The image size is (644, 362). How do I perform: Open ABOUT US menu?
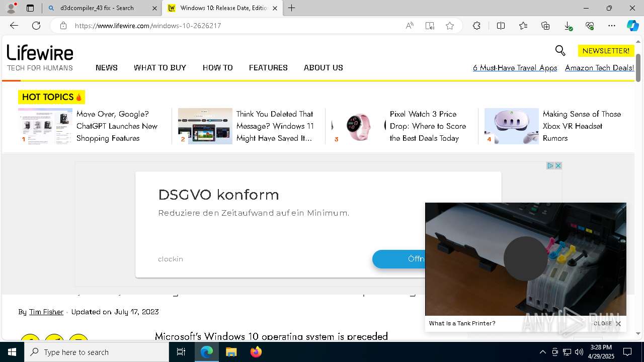pos(323,67)
